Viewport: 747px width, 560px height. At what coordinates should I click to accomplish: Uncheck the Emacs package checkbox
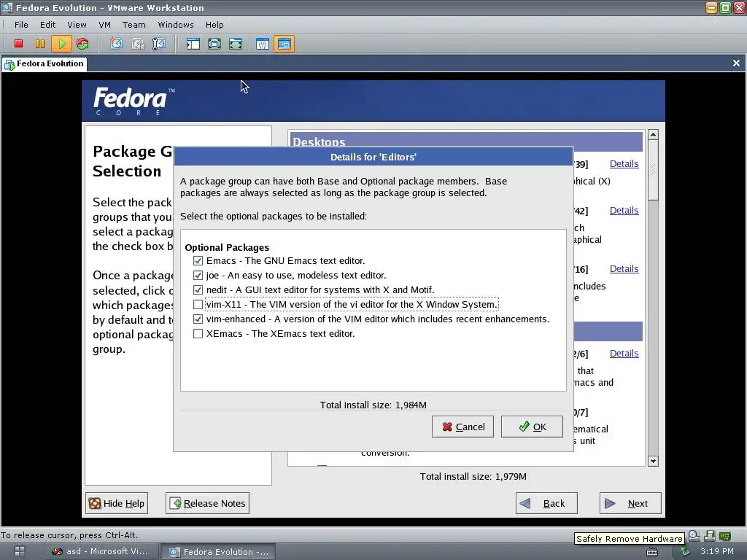coord(198,261)
